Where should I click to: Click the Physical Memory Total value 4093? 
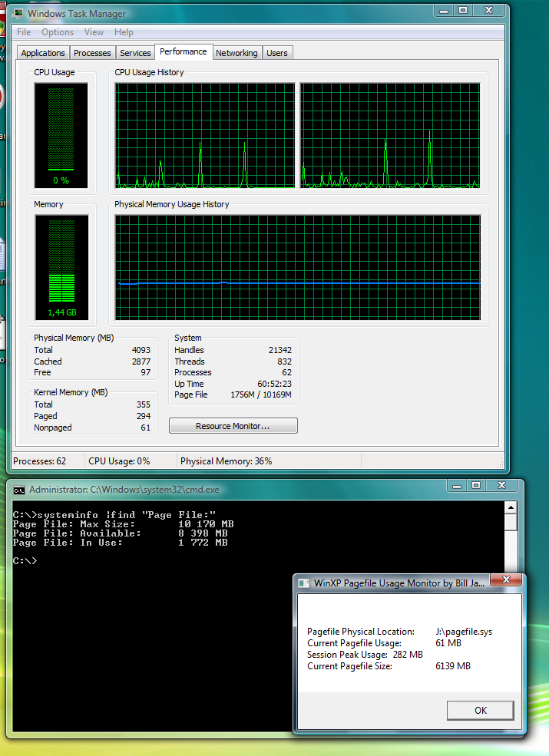tap(141, 350)
